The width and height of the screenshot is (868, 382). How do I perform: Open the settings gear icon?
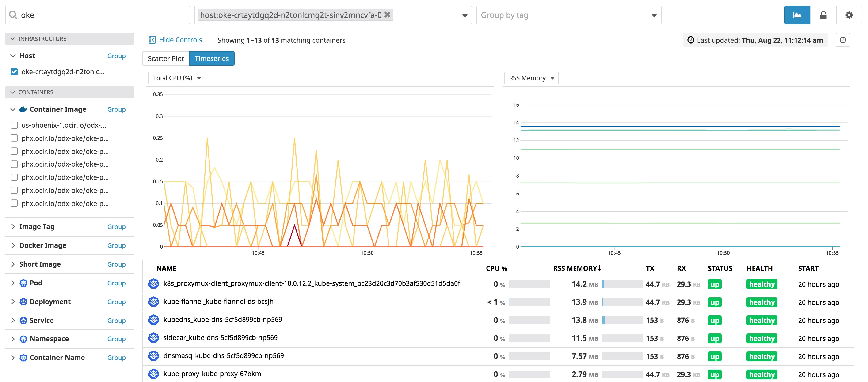point(849,15)
